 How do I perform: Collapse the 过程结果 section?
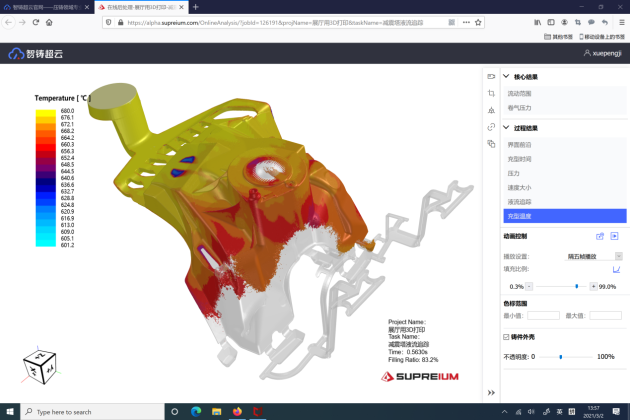(x=506, y=128)
